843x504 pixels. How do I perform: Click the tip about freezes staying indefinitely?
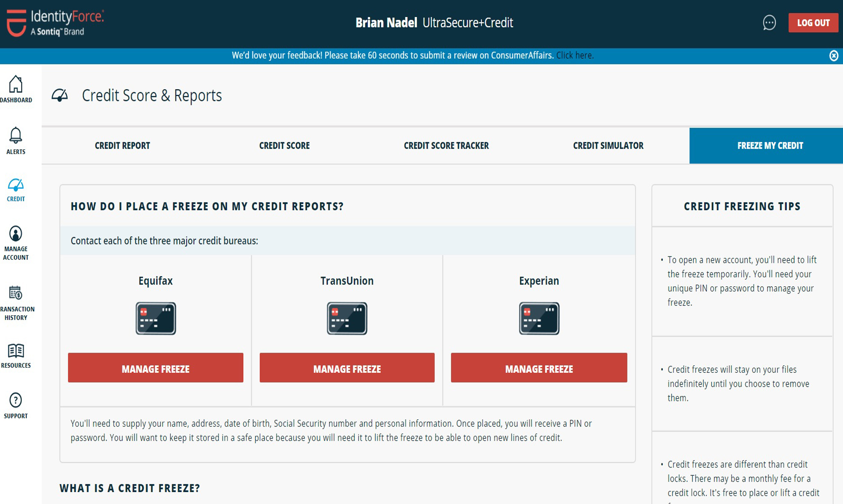tap(738, 384)
